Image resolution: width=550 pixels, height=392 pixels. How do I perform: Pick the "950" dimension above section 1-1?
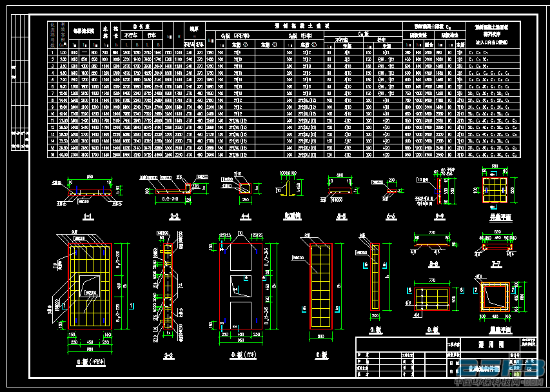click(x=90, y=177)
